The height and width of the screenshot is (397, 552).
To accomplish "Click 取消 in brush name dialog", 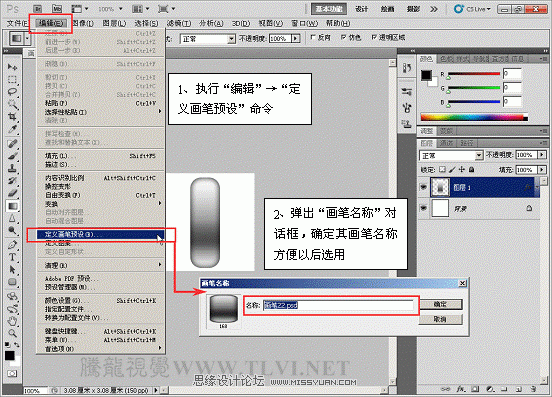I will [x=440, y=320].
